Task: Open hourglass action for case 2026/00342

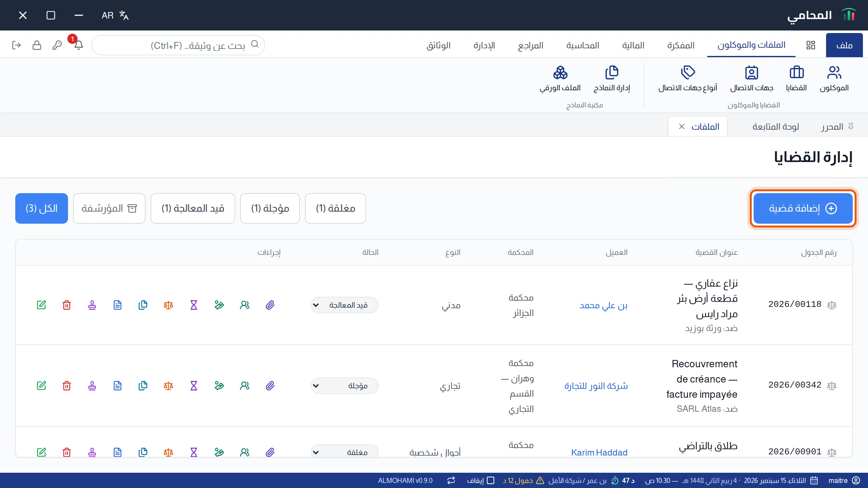Action: click(194, 386)
